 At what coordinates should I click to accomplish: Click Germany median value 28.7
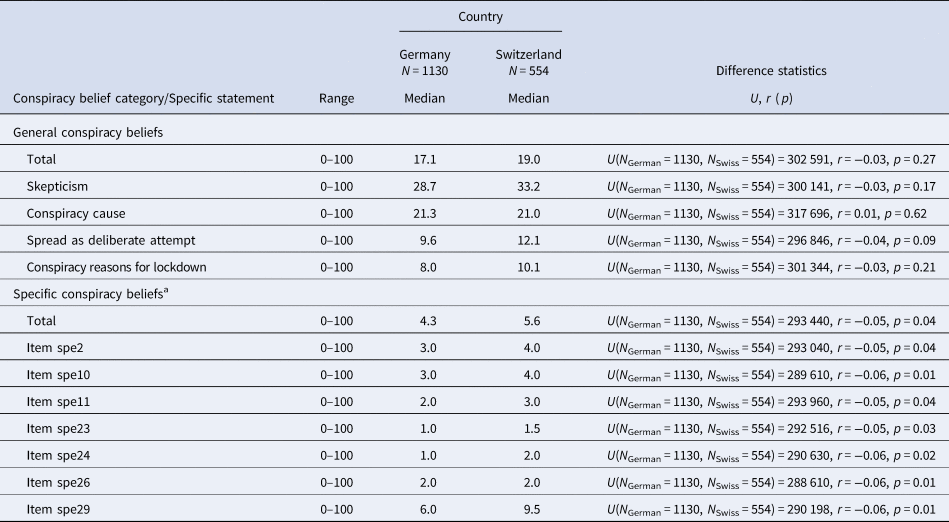click(424, 187)
